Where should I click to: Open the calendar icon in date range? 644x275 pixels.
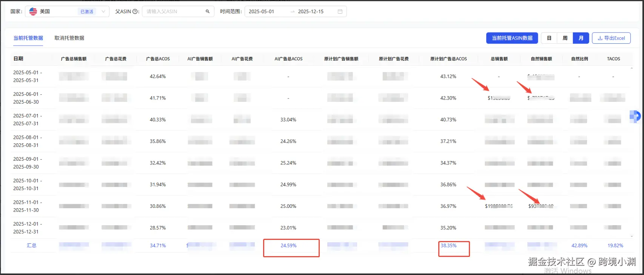tap(340, 11)
